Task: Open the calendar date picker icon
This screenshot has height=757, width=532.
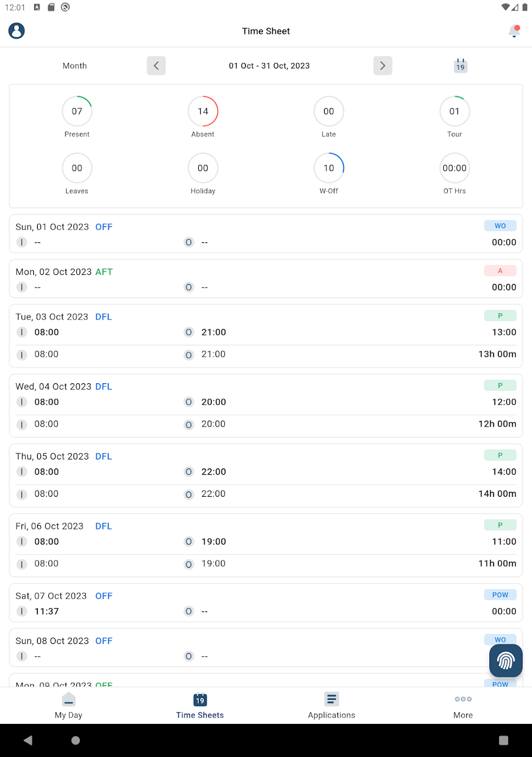Action: [x=461, y=66]
